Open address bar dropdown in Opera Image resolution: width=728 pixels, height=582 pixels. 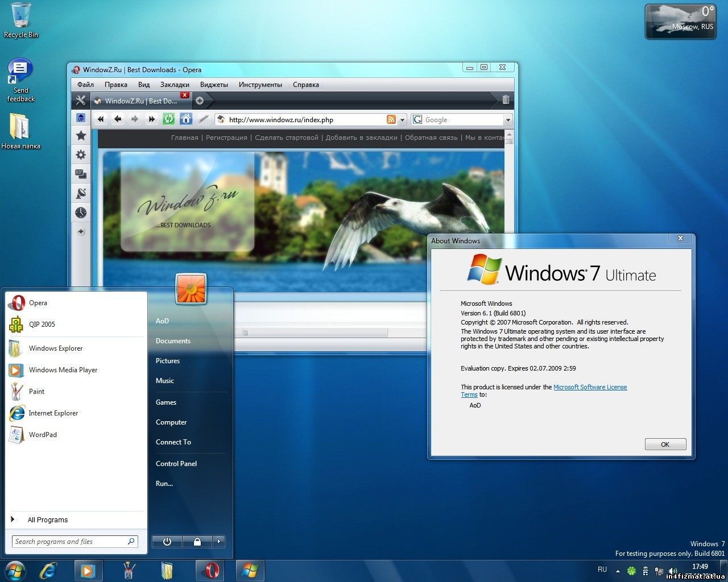click(x=403, y=120)
